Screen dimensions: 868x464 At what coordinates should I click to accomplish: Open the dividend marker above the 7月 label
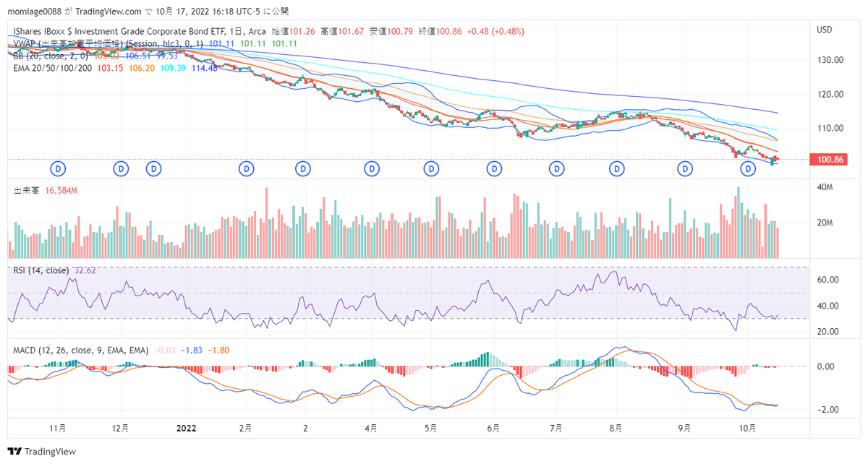tap(557, 168)
